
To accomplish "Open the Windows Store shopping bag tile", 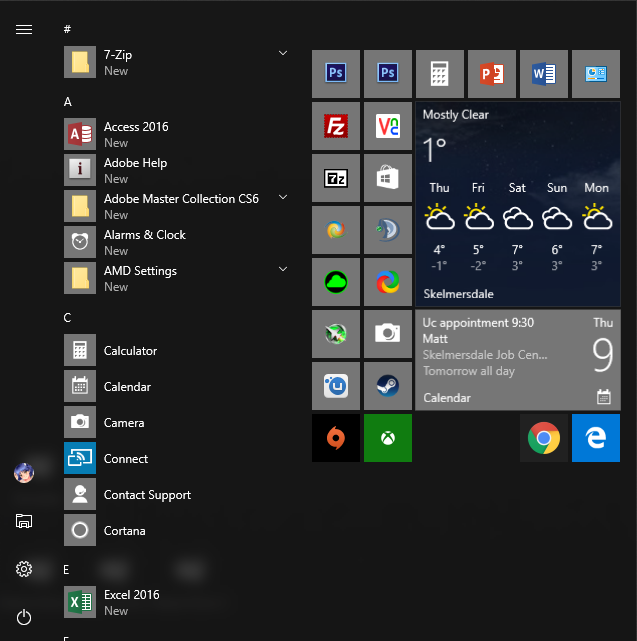I will (388, 178).
